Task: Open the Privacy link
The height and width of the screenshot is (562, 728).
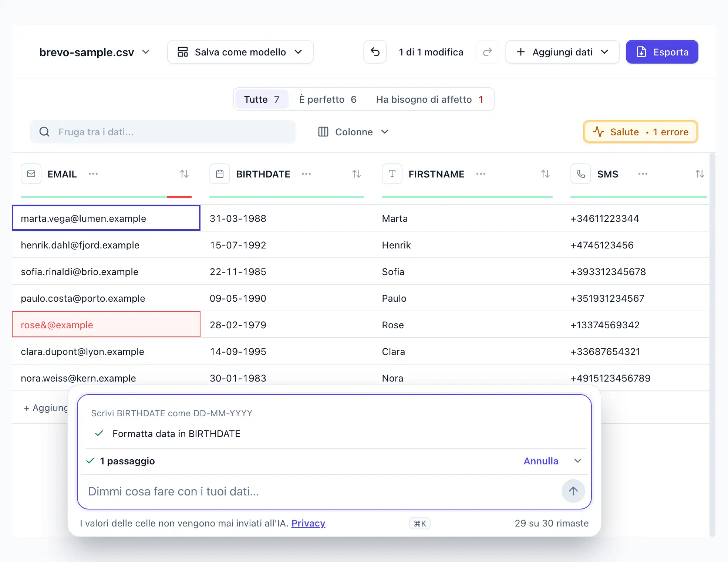Action: (309, 523)
